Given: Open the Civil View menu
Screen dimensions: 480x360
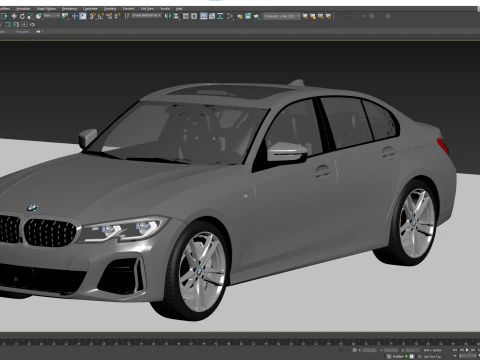Looking at the screenshot, I should pos(147,9).
